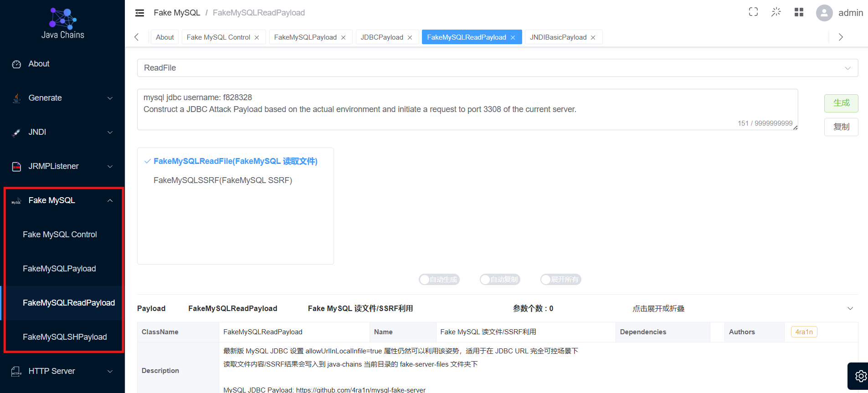Toggle the 自动生成 auto-generate switch
868x393 pixels.
pyautogui.click(x=439, y=280)
